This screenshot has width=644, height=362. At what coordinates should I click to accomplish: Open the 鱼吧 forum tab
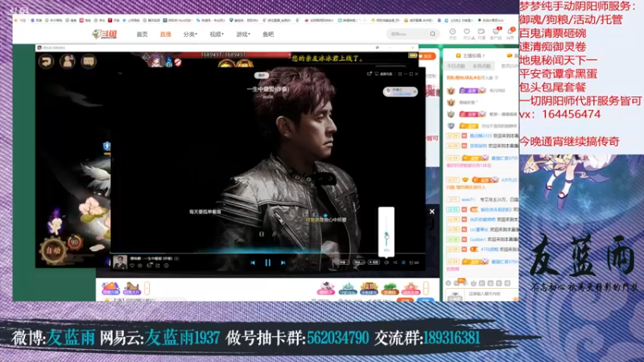click(268, 35)
